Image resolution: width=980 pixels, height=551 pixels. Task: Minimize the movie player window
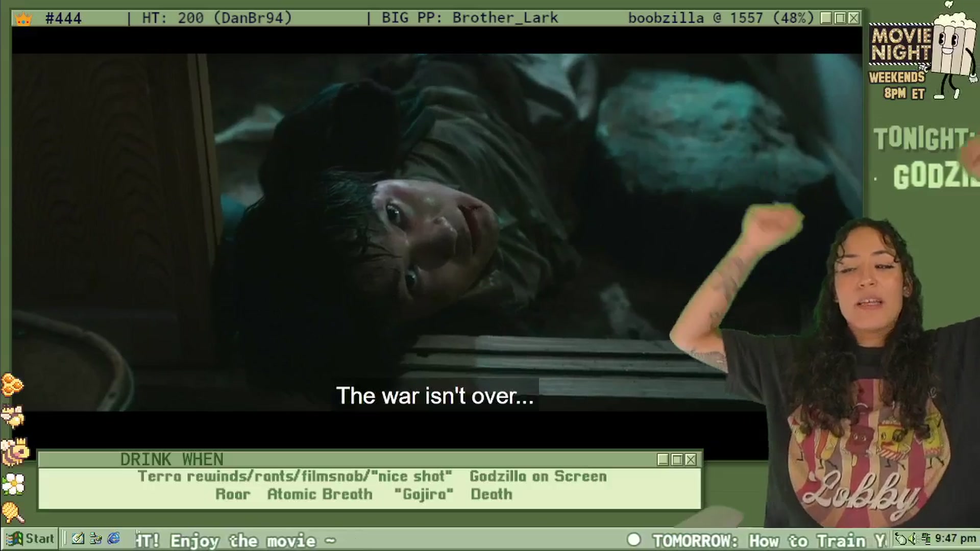point(826,18)
